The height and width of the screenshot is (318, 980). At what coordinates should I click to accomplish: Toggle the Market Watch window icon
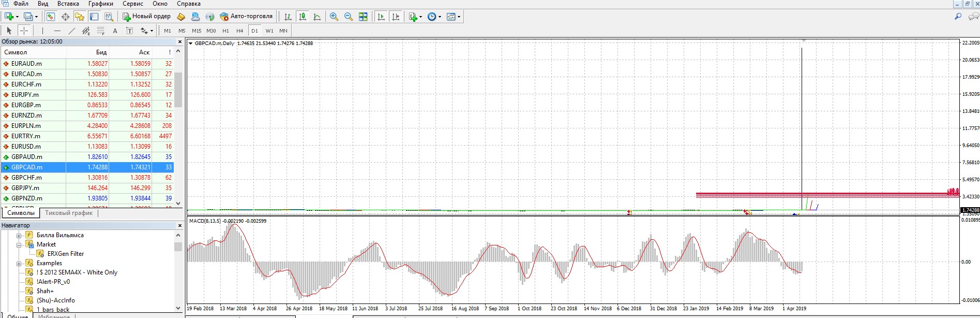[50, 17]
